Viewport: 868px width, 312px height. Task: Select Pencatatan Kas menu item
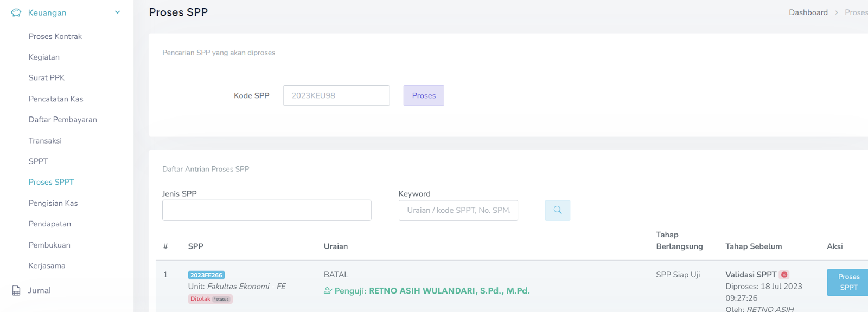click(x=56, y=99)
